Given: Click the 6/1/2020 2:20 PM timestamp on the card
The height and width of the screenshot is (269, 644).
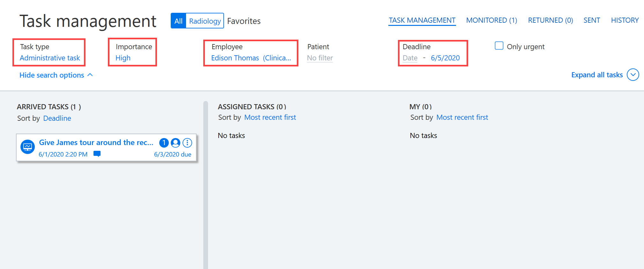Looking at the screenshot, I should point(63,154).
